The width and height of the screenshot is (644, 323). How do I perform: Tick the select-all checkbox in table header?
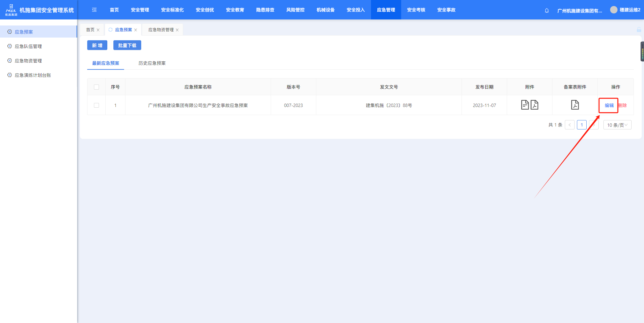coord(97,87)
